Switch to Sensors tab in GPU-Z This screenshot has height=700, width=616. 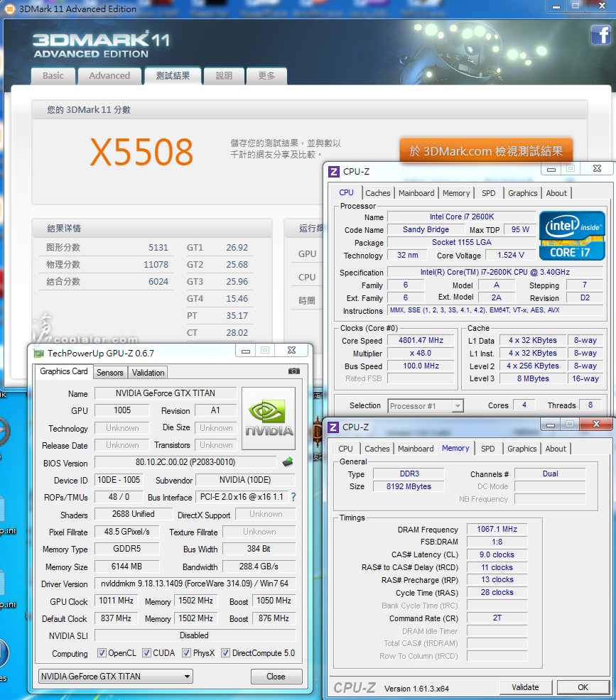coord(110,372)
